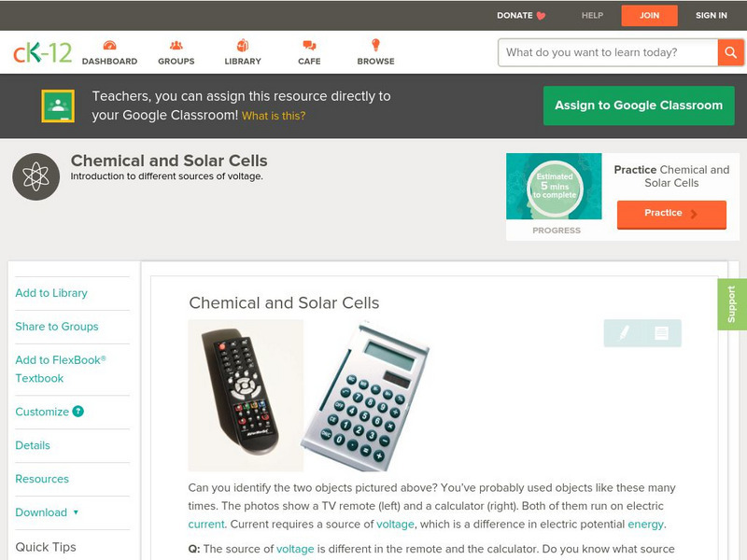Open the Groups icon
This screenshot has width=747, height=560.
coord(176,47)
